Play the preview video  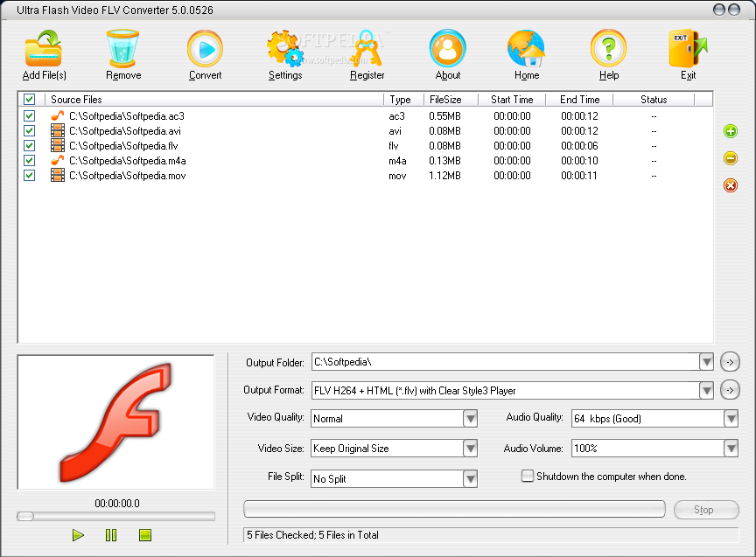pos(78,535)
